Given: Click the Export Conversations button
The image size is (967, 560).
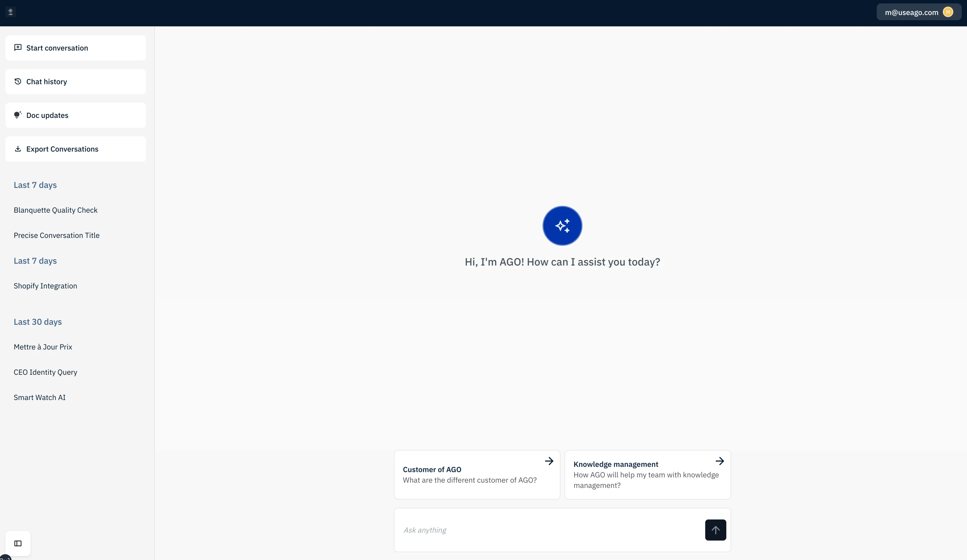Looking at the screenshot, I should coord(75,149).
